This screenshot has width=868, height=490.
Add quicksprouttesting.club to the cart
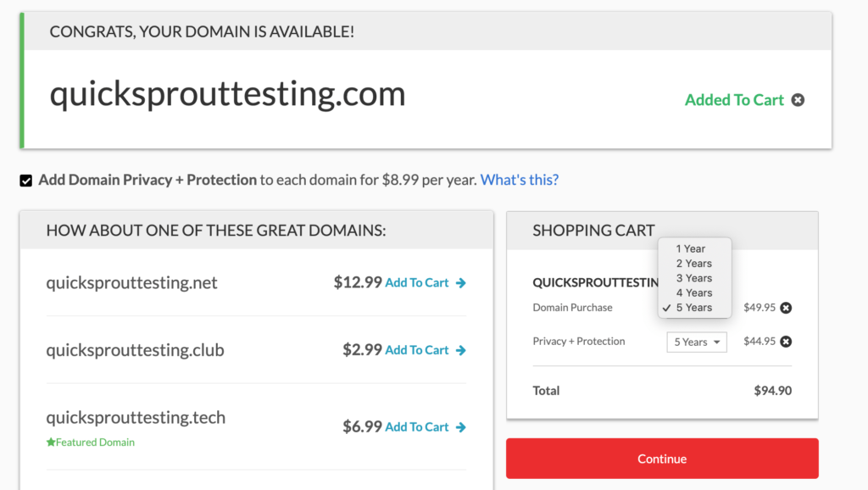416,350
